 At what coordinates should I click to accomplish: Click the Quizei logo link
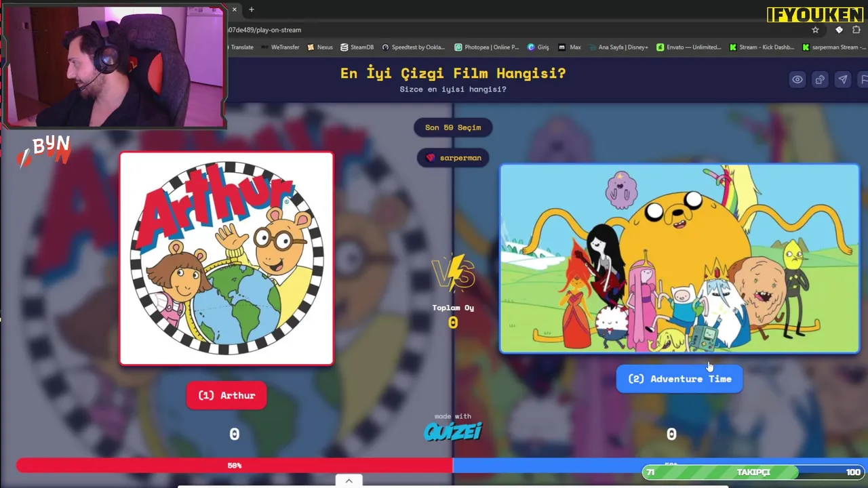click(x=453, y=431)
